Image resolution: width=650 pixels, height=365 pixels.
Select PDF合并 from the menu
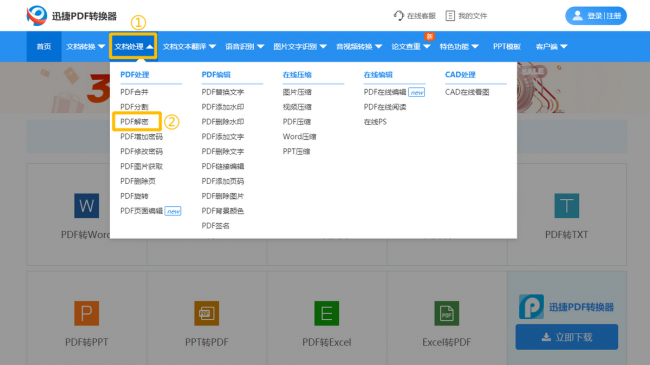point(134,92)
